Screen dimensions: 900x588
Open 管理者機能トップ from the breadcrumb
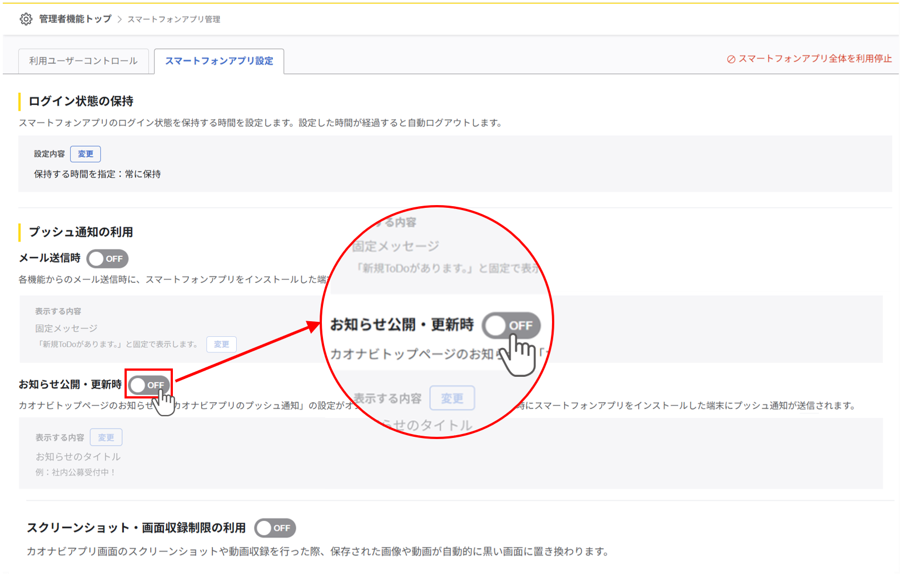[x=76, y=18]
